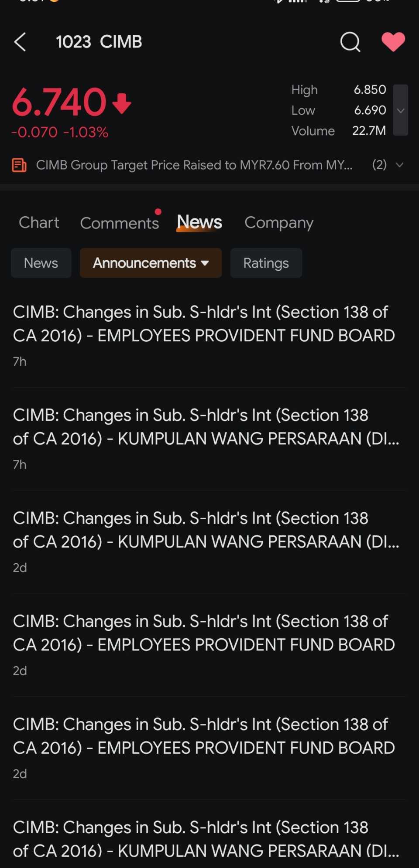Toggle the heart favorite icon
Screen dimensions: 419x868
393,42
